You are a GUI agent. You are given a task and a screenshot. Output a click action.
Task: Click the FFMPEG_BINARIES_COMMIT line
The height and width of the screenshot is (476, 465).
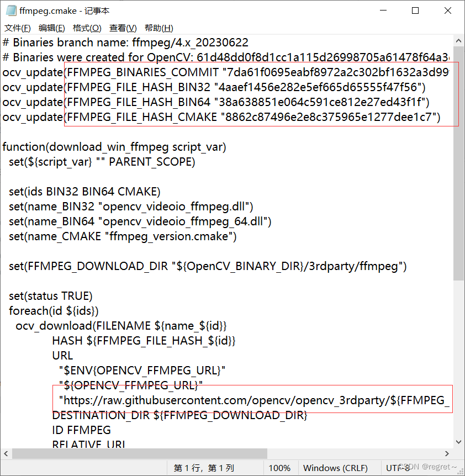pos(226,72)
